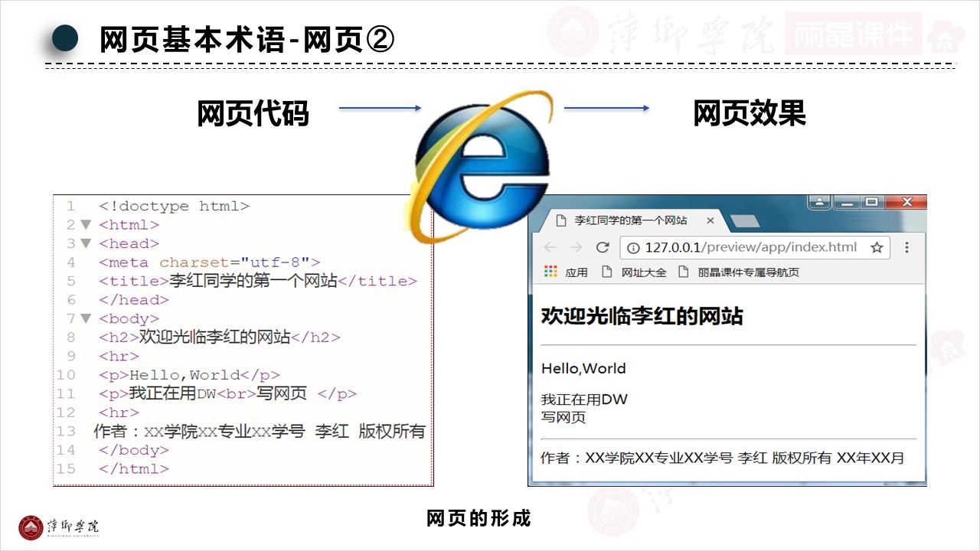
Task: Click the 作者 line in the code editor
Action: 259,431
